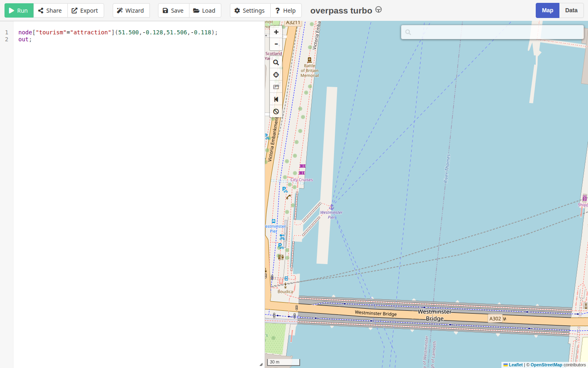Focus the map location search field
The width and height of the screenshot is (588, 368).
click(x=492, y=32)
